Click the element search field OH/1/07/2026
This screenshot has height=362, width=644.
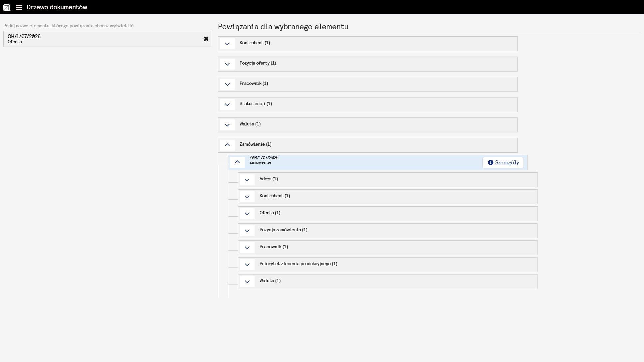(x=107, y=39)
